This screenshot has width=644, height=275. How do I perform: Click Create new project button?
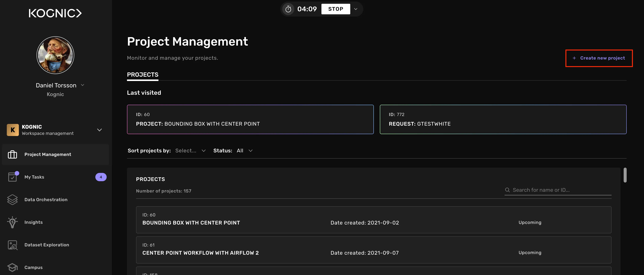click(x=599, y=58)
